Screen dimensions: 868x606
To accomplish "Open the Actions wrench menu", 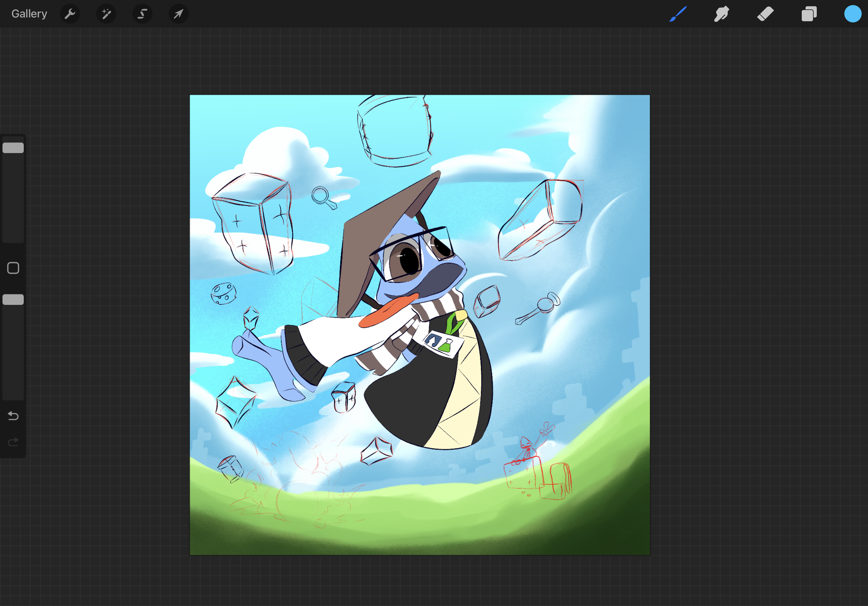I will click(x=70, y=14).
